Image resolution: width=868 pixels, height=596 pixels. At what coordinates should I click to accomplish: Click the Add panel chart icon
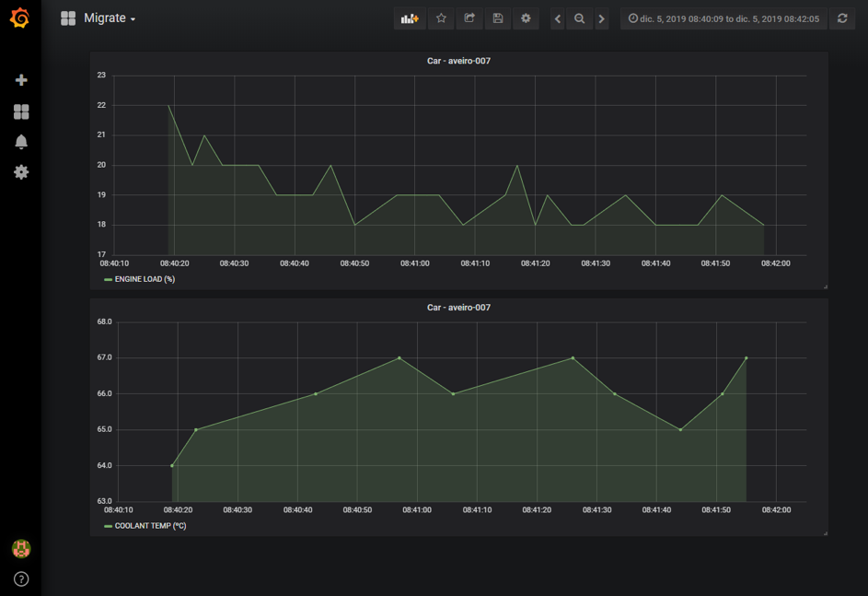pos(410,18)
